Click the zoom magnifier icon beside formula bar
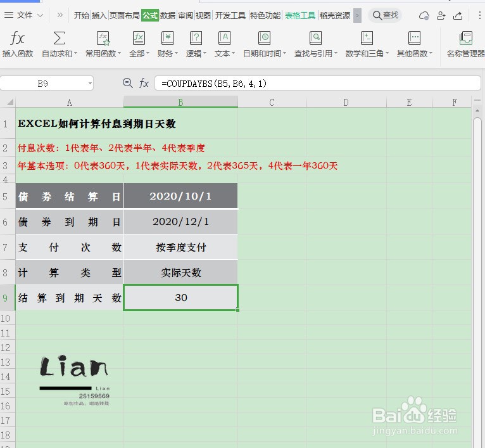Image resolution: width=485 pixels, height=448 pixels. tap(127, 83)
